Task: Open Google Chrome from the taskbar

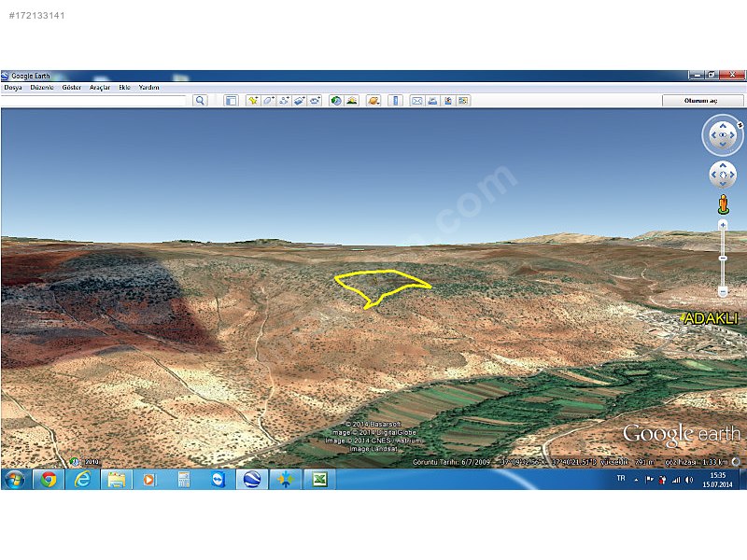Action: pos(49,479)
